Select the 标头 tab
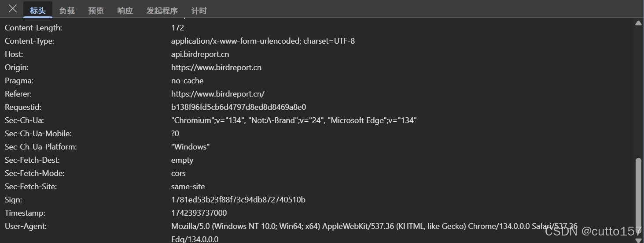Screen dimensions: 644x243 (38, 11)
